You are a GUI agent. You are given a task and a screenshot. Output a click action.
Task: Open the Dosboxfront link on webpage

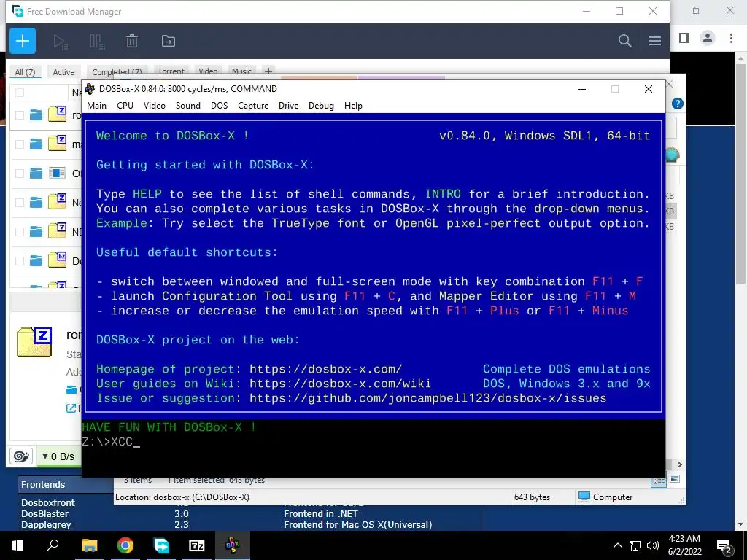(47, 502)
